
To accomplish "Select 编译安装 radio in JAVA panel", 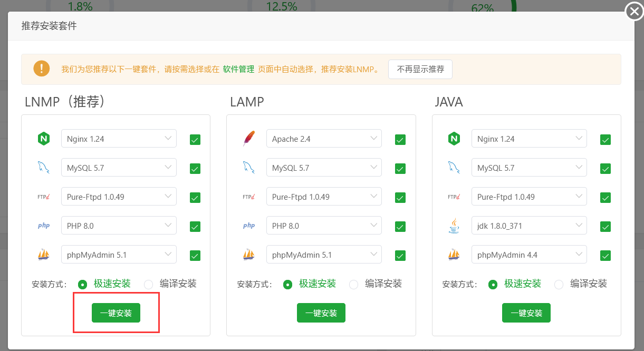I will tap(559, 285).
